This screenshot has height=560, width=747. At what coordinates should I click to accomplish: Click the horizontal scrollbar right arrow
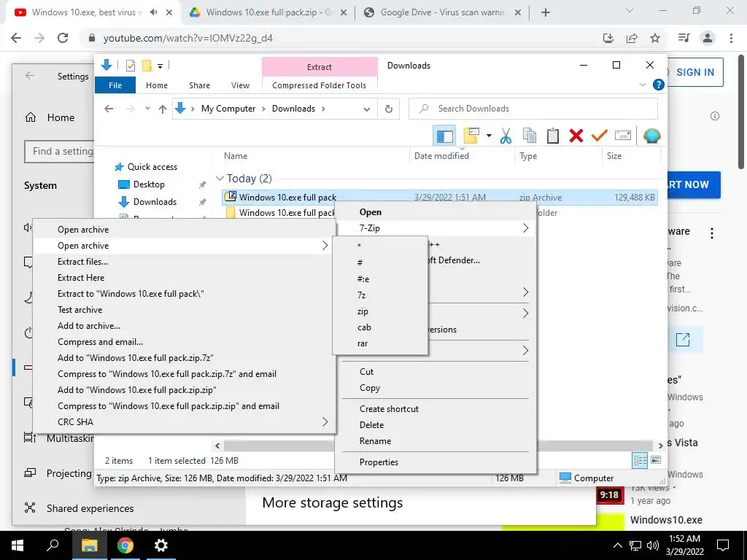pyautogui.click(x=660, y=446)
